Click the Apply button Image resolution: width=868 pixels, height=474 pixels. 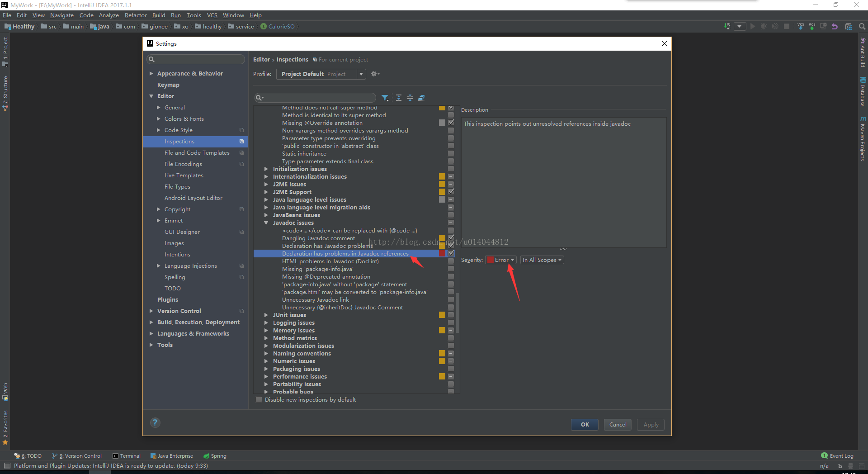(651, 424)
